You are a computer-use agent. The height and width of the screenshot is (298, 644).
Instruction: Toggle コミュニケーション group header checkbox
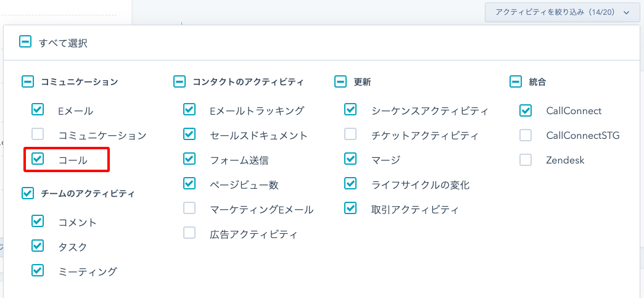click(28, 82)
